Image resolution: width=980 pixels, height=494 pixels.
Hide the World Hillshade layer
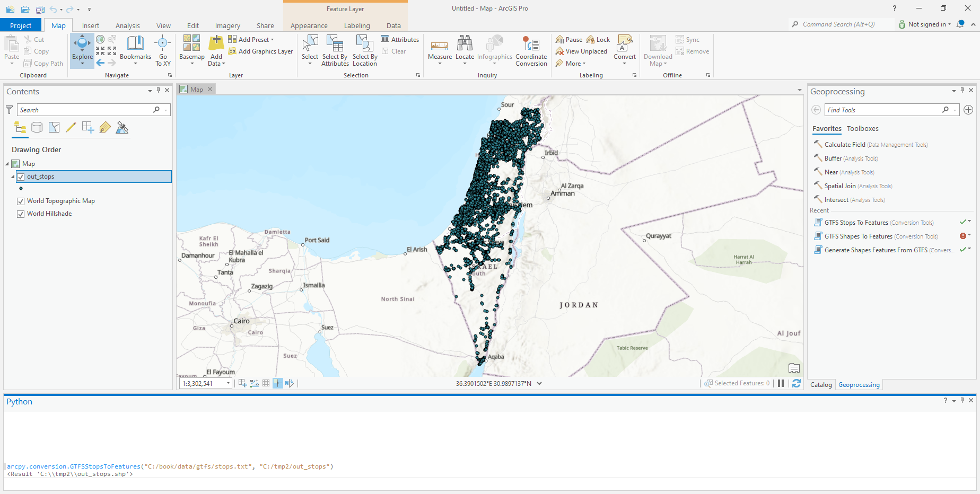pyautogui.click(x=21, y=214)
